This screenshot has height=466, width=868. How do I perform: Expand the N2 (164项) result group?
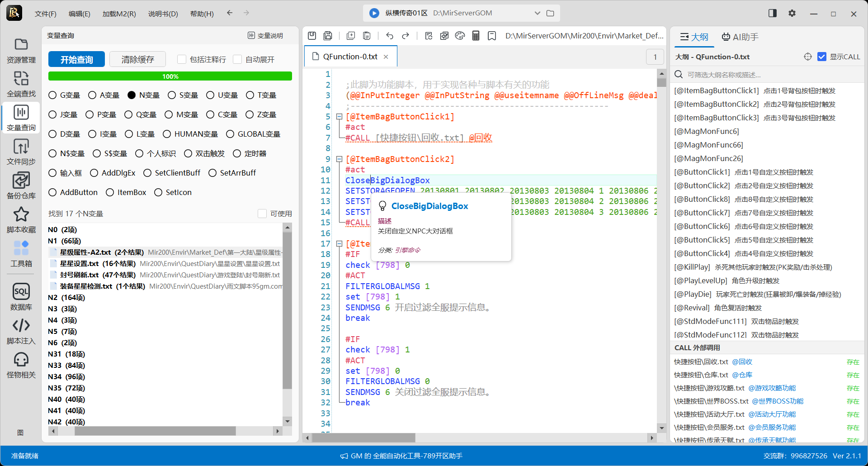[x=66, y=298]
